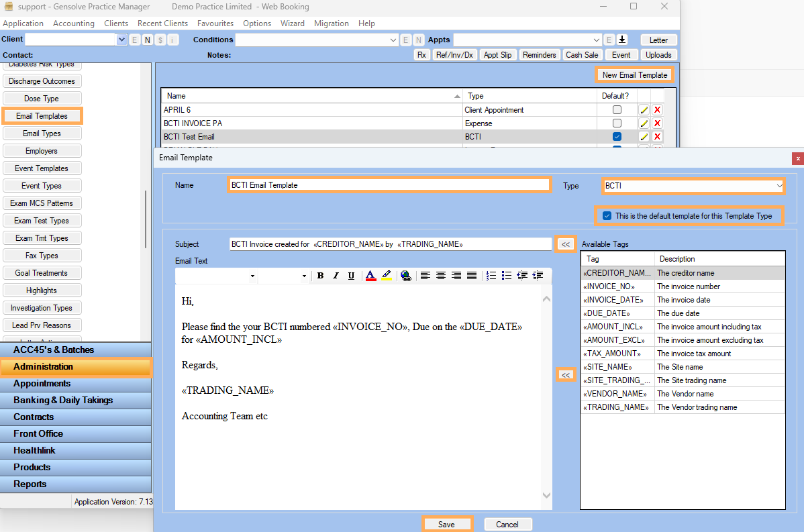Open the Wizard menu
The height and width of the screenshot is (532, 804).
click(x=293, y=23)
